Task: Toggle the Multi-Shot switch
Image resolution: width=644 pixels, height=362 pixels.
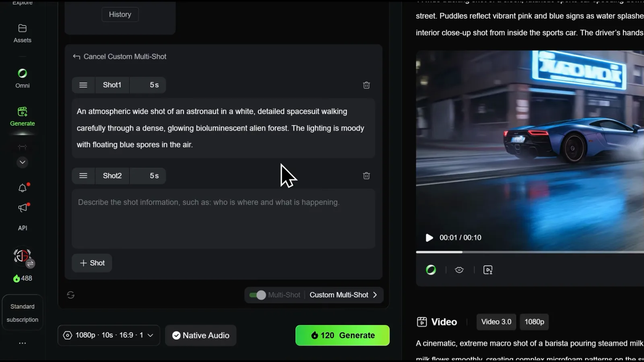Action: pyautogui.click(x=258, y=295)
